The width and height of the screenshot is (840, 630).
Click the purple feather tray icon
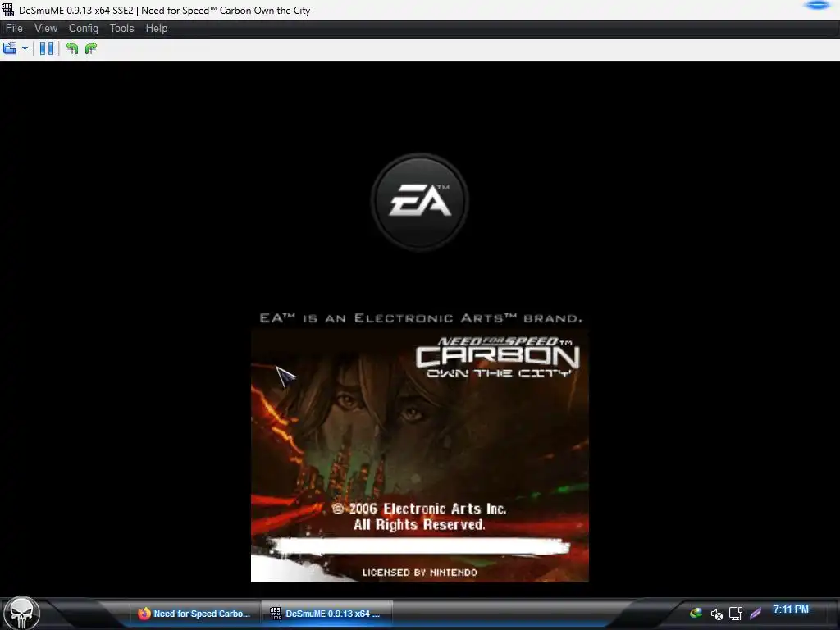click(x=756, y=614)
